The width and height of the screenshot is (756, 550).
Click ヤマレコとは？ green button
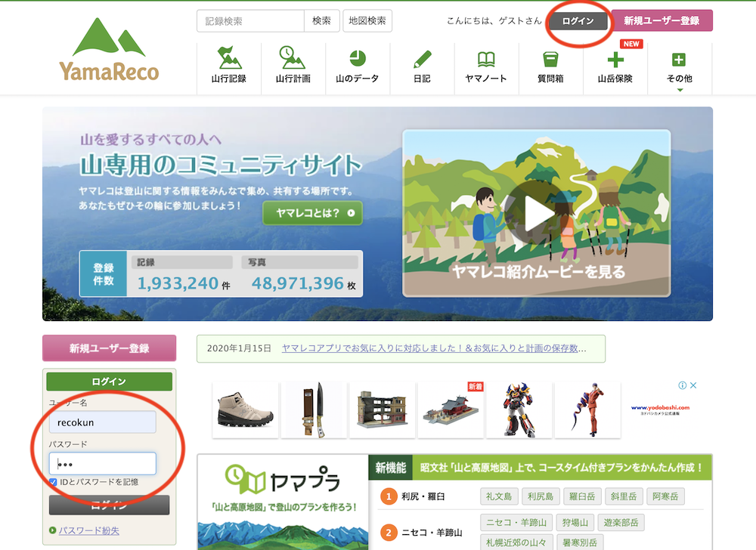point(312,213)
